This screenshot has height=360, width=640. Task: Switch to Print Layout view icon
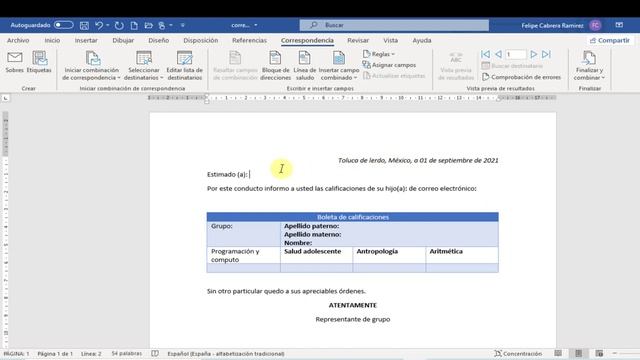coord(578,353)
